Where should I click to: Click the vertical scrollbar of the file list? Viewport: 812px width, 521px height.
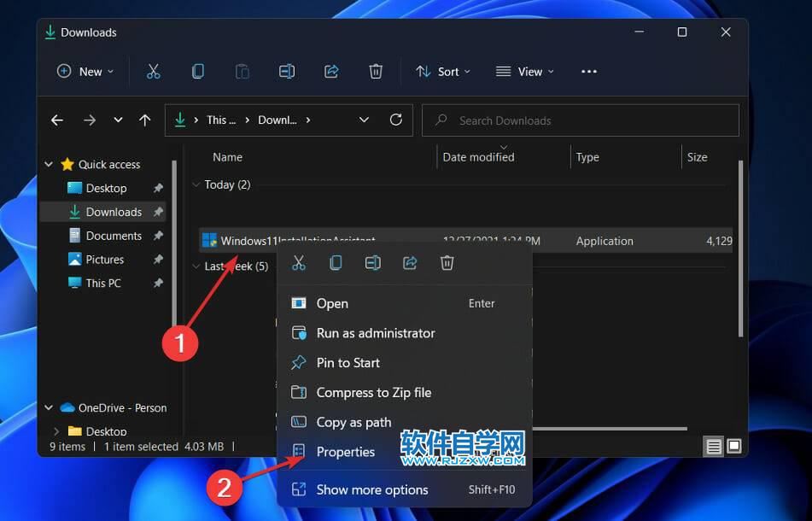pos(740,249)
